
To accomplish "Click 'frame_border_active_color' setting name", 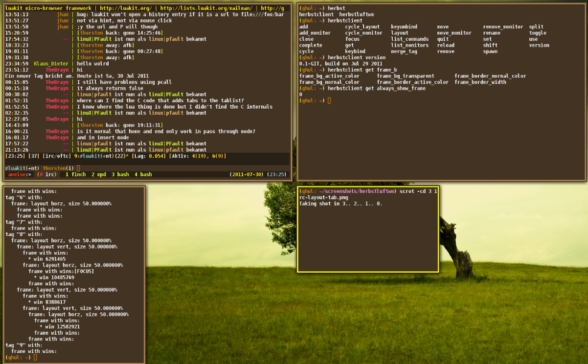I will coord(413,82).
